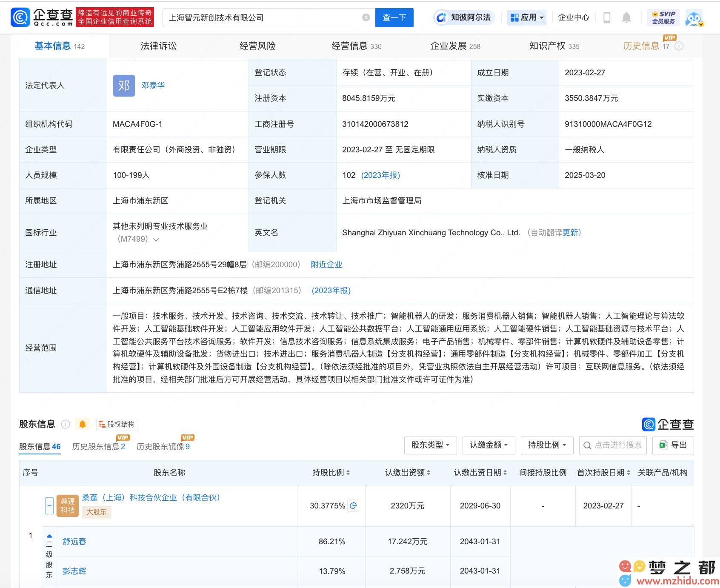This screenshot has width=720, height=588.
Task: Click the orange bell alert beside 股东信息
Action: tap(83, 424)
